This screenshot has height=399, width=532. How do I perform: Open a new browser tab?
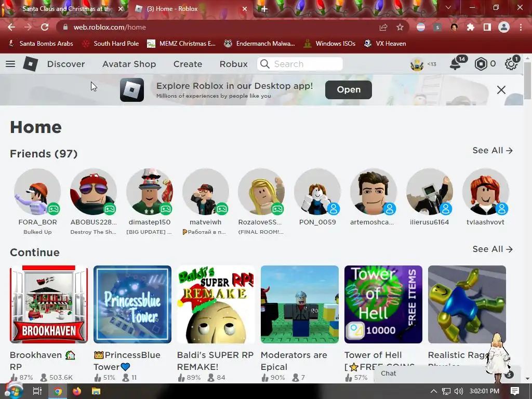click(x=264, y=9)
